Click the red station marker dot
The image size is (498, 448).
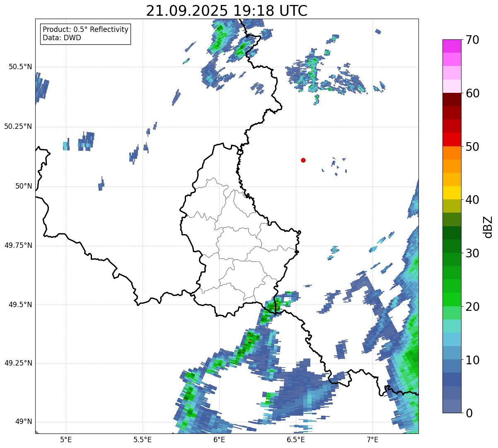(x=303, y=160)
